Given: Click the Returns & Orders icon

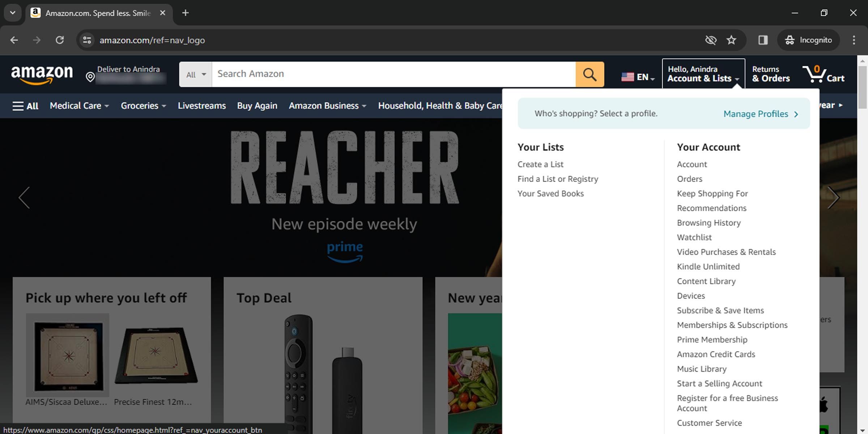Looking at the screenshot, I should [771, 74].
